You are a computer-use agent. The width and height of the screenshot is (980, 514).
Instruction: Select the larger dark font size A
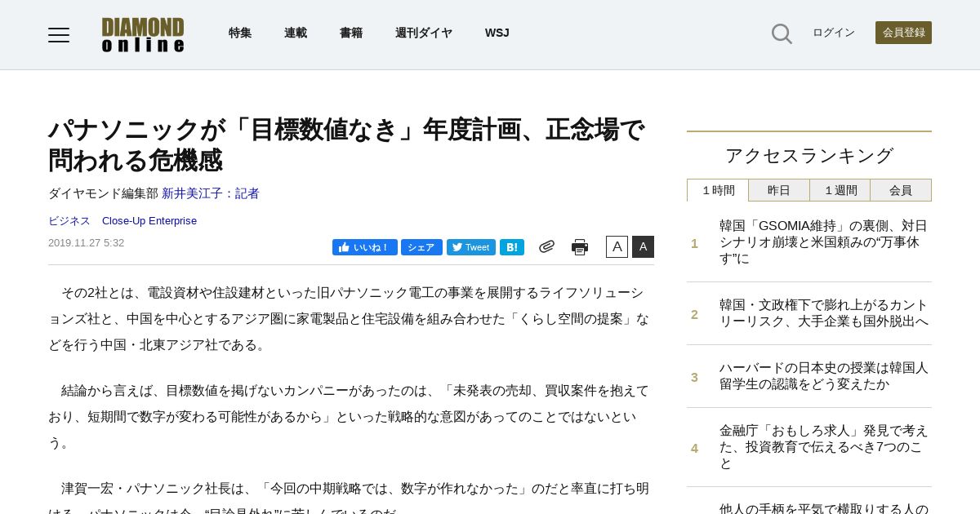pyautogui.click(x=643, y=246)
